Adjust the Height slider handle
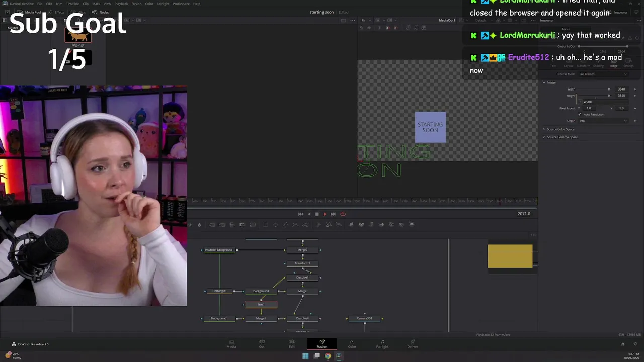 609,95
